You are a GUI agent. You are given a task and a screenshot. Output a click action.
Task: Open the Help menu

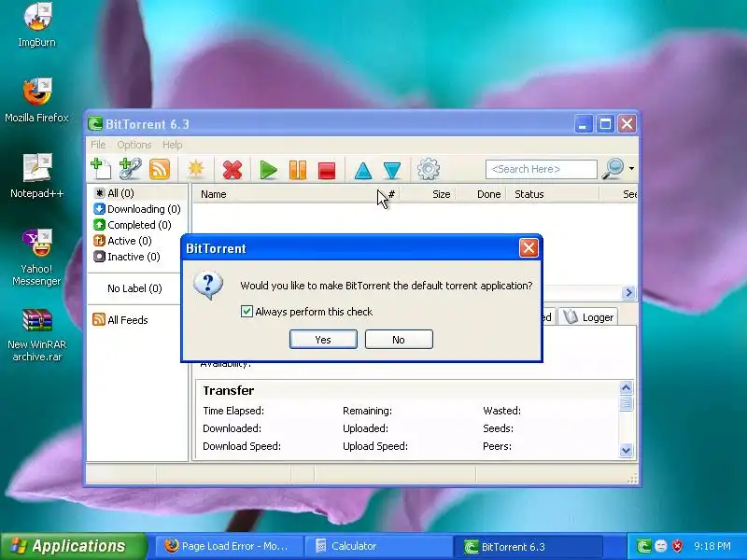tap(172, 145)
